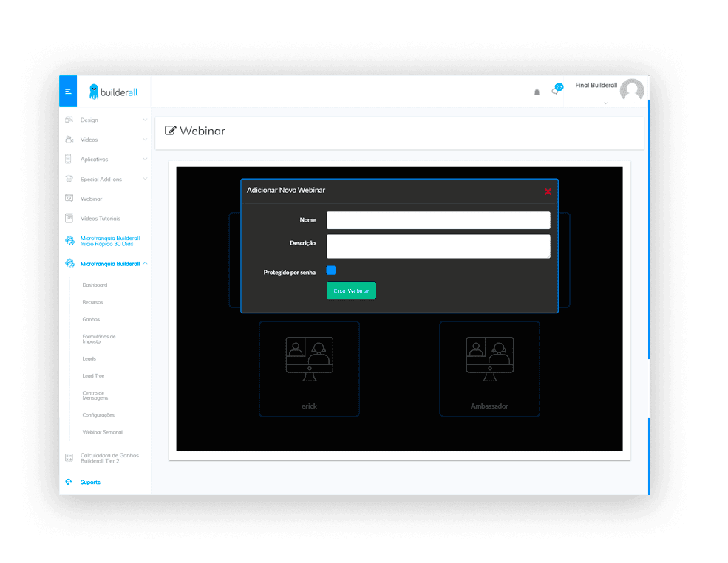Viewport: 728px width, 563px height.
Task: Open the Dashboard submenu item
Action: pos(95,285)
